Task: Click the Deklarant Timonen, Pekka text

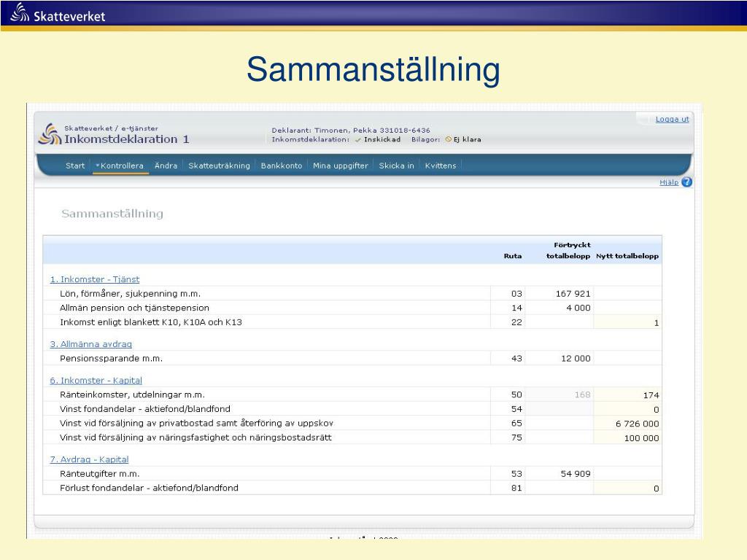Action: coord(351,130)
